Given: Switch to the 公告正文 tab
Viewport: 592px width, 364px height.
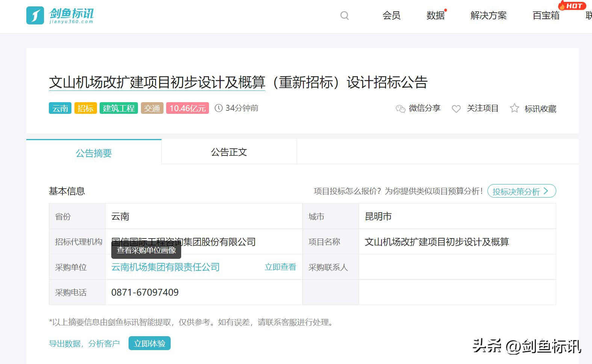Looking at the screenshot, I should pos(229,152).
